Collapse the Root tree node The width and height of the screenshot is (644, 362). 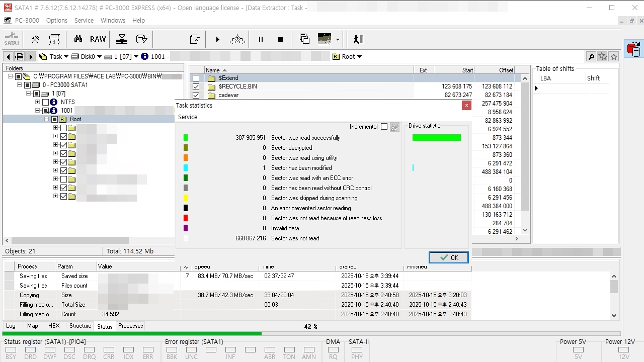47,119
